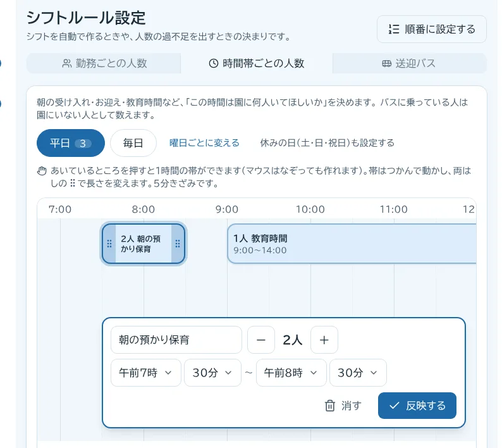Click the 9:00〜14:00 time text
This screenshot has height=448, width=502.
point(260,251)
